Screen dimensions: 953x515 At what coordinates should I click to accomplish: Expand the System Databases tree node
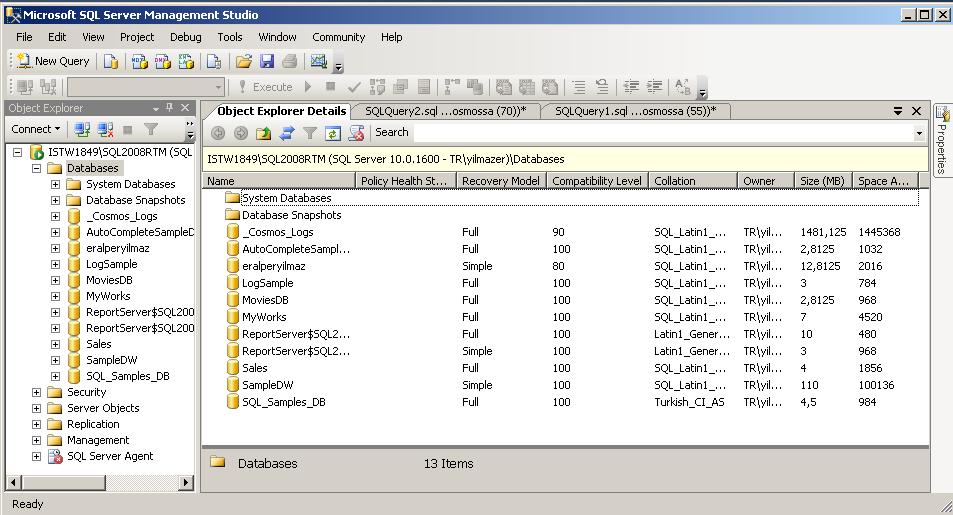(x=55, y=184)
